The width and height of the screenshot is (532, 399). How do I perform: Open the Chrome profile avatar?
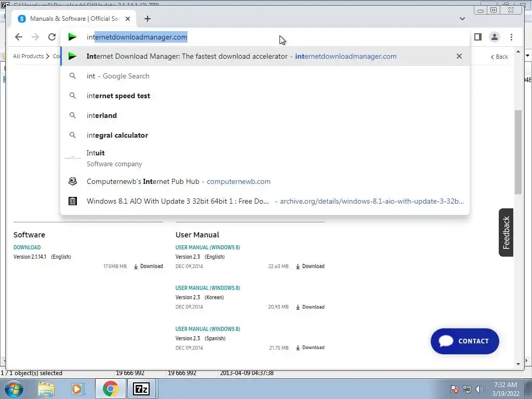[x=495, y=37]
